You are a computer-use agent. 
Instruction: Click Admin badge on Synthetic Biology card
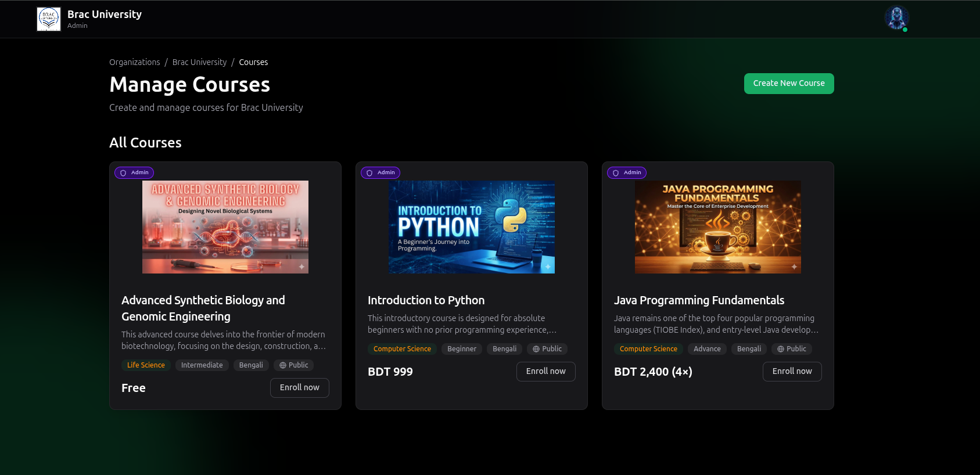coord(134,172)
